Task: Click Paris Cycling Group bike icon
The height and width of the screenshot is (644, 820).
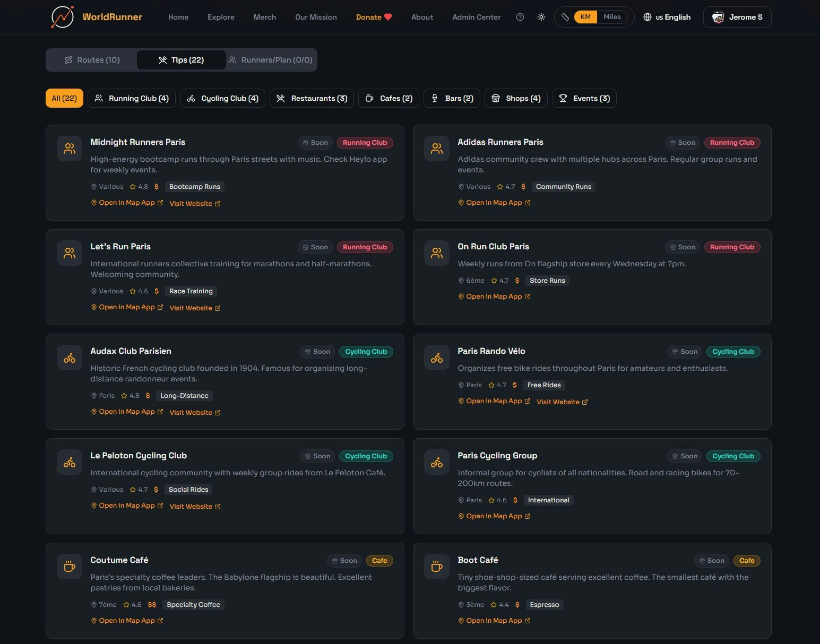Action: point(437,462)
